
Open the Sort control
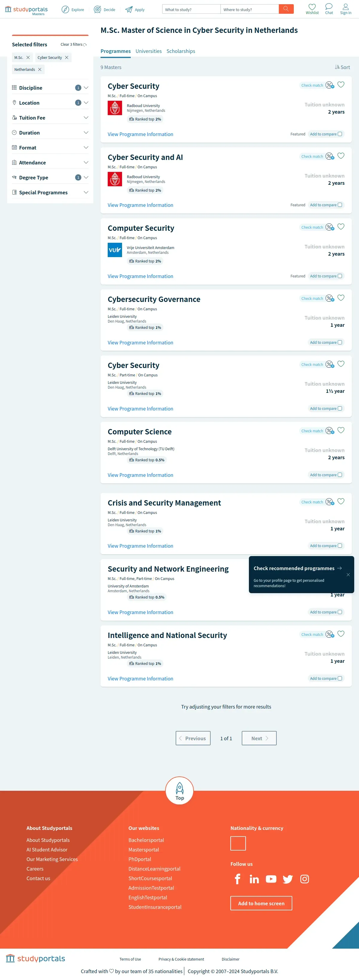[342, 67]
